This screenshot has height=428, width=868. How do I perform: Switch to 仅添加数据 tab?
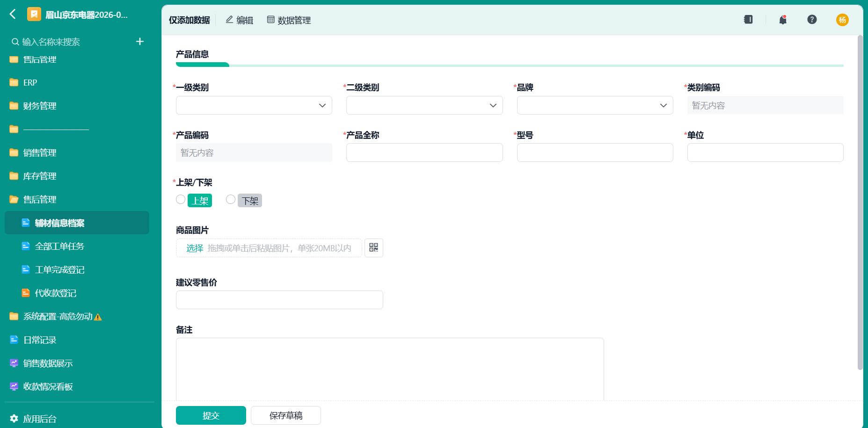tap(190, 20)
